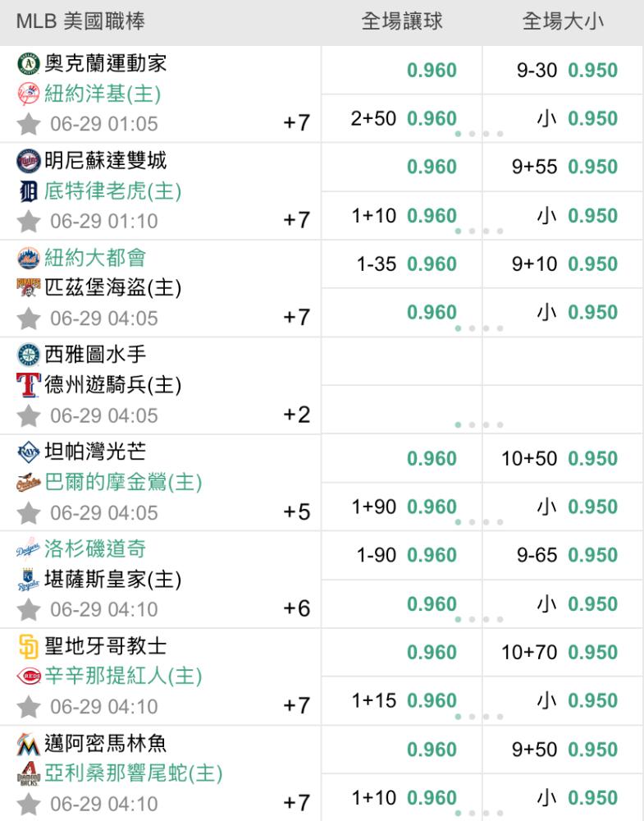This screenshot has width=644, height=821.
Task: Bet 2+50 handicap at 0.960 on 紐約洋基
Action: (402, 118)
